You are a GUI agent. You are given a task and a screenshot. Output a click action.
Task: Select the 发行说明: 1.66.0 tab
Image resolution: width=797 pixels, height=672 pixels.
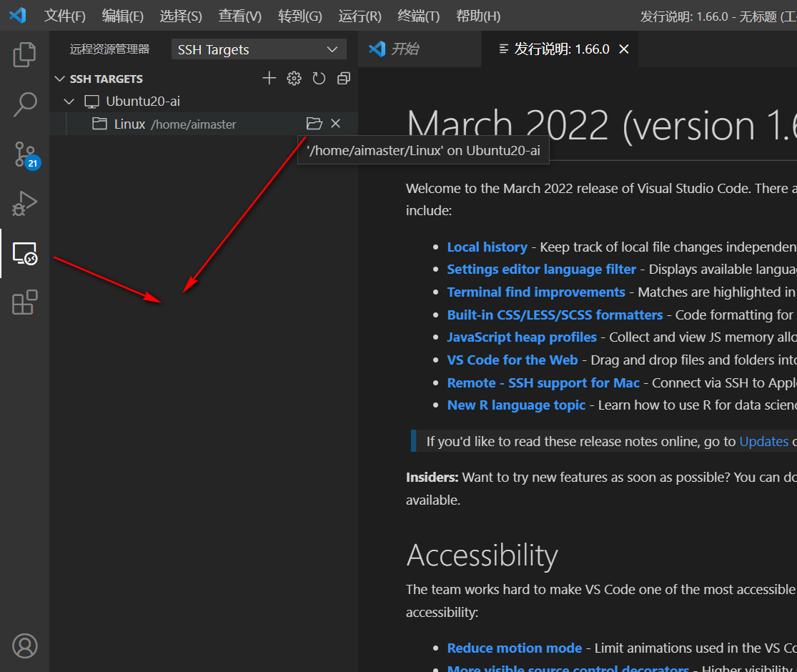[x=560, y=49]
